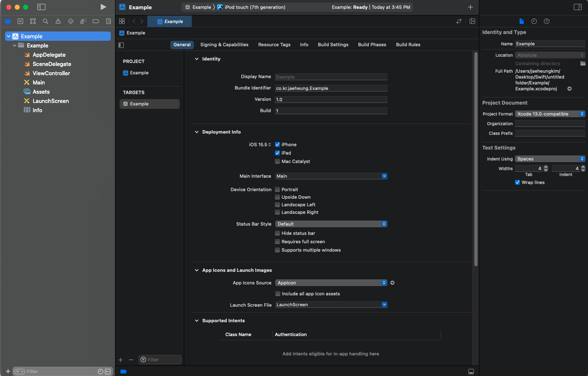Viewport: 588px width, 376px height.
Task: Uncheck the iPhone device checkbox
Action: [x=277, y=145]
